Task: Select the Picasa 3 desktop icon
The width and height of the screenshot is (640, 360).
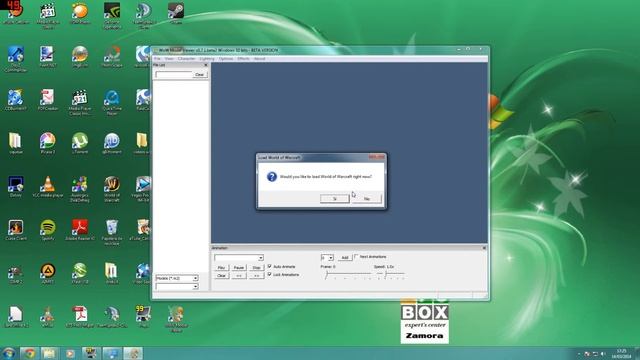Action: pyautogui.click(x=48, y=143)
